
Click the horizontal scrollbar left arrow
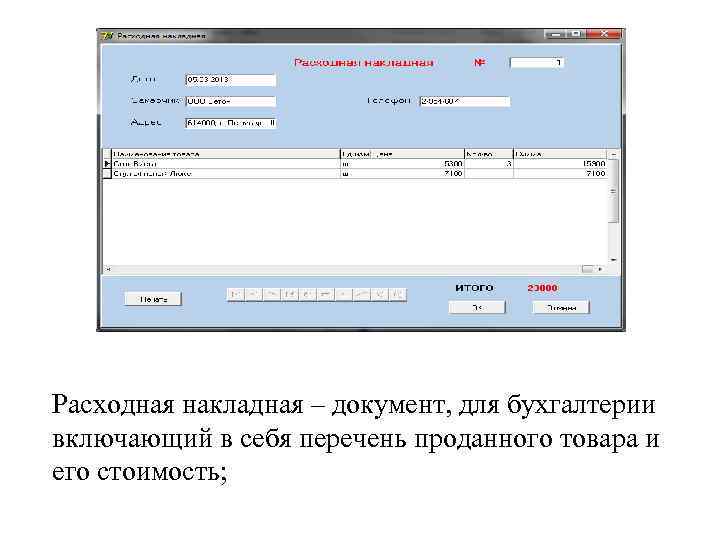click(x=107, y=269)
